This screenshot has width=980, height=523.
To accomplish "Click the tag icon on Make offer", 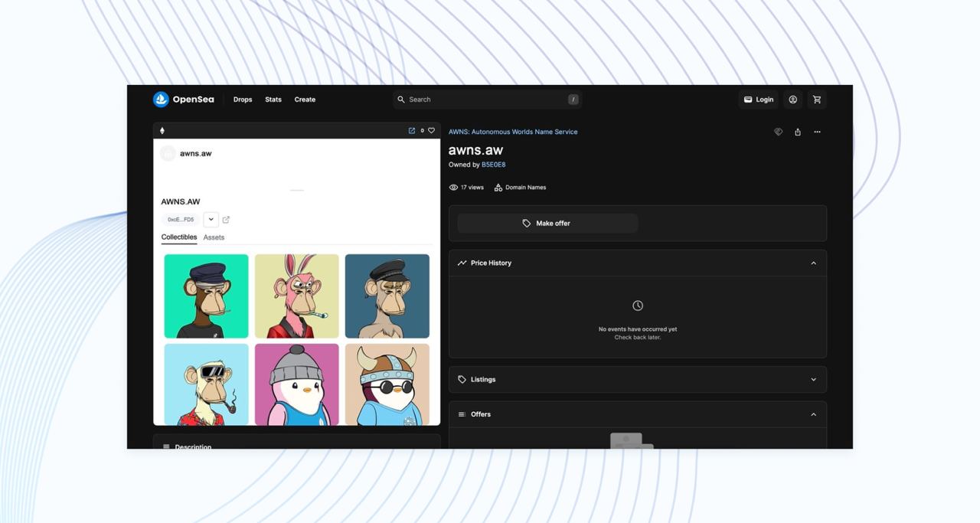I will click(x=527, y=224).
